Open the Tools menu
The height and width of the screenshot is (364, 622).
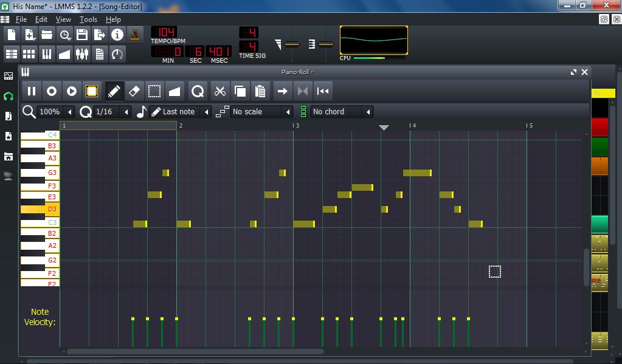[88, 19]
